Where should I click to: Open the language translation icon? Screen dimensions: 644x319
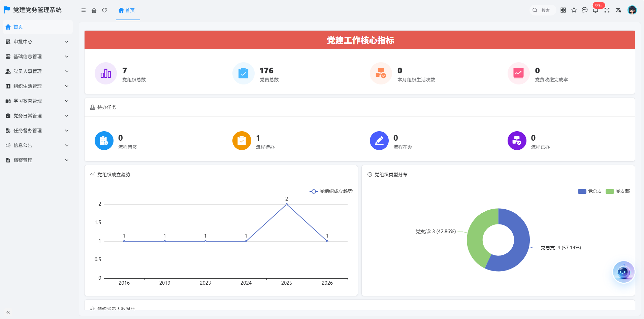pyautogui.click(x=618, y=10)
